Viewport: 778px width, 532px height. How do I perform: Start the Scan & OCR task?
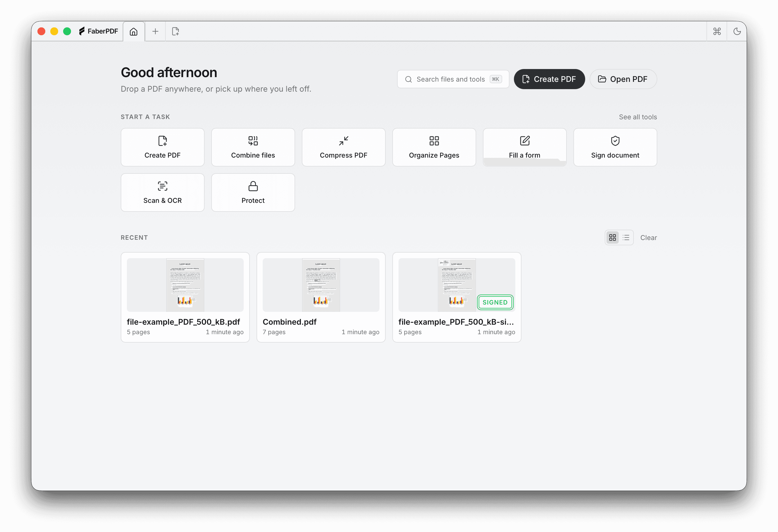tap(162, 193)
